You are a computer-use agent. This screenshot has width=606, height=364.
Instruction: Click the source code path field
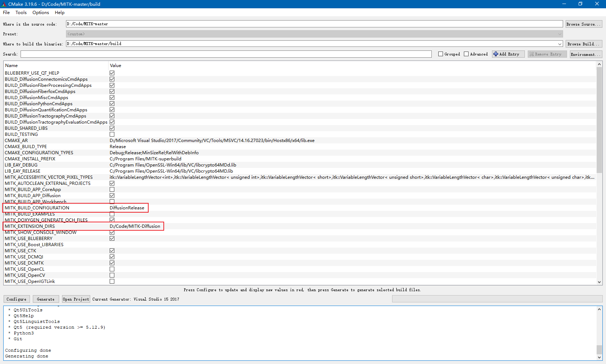[314, 24]
